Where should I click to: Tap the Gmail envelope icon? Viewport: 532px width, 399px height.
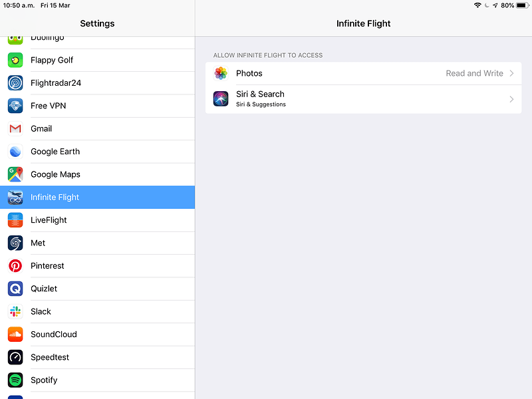click(15, 128)
